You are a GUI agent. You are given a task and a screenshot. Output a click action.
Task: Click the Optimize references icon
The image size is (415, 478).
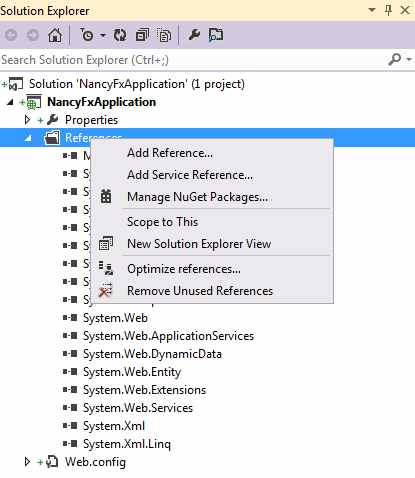[x=106, y=268]
